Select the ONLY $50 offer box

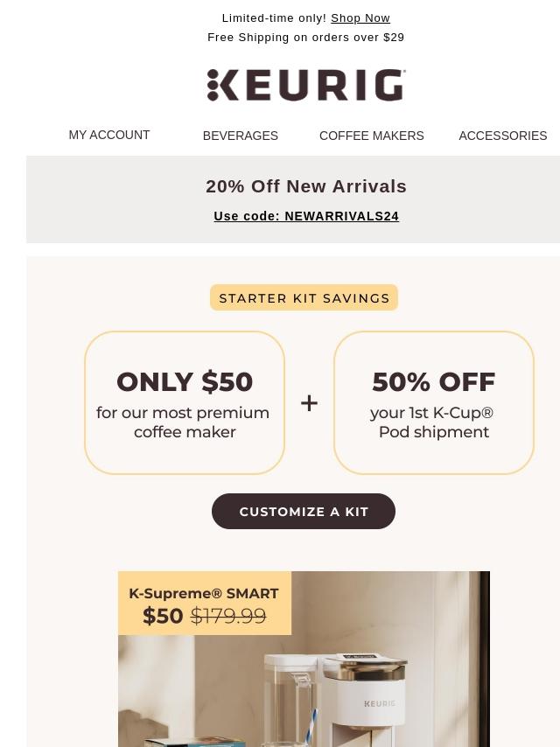[x=185, y=402]
